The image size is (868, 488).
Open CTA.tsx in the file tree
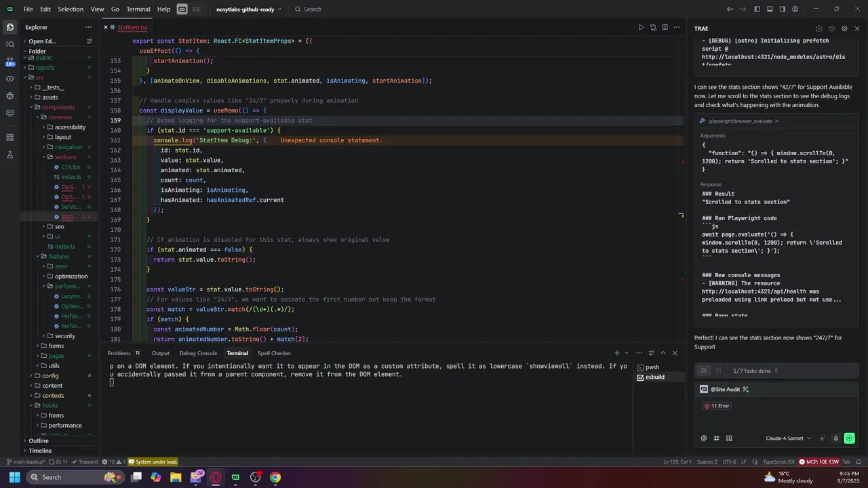(71, 167)
